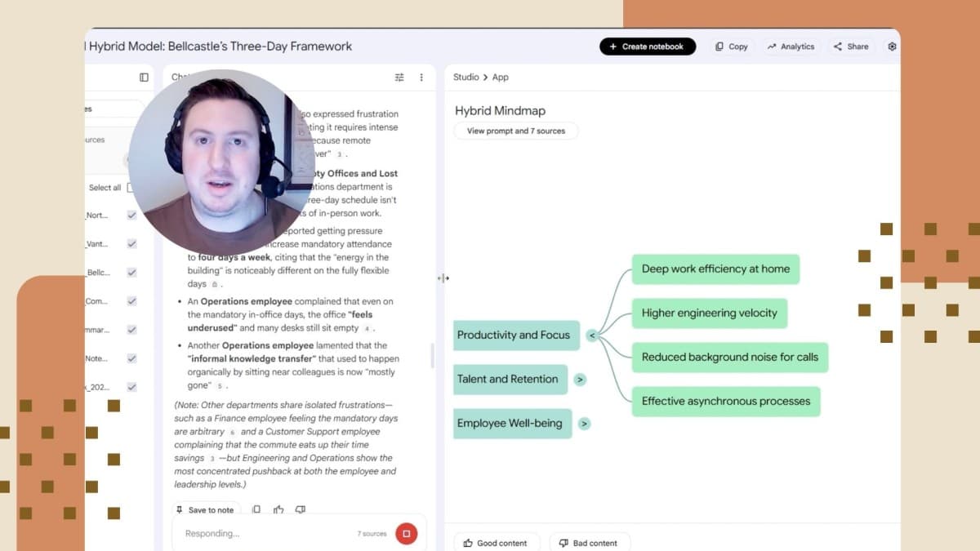Open View prompt and 7 sources

pyautogui.click(x=516, y=131)
